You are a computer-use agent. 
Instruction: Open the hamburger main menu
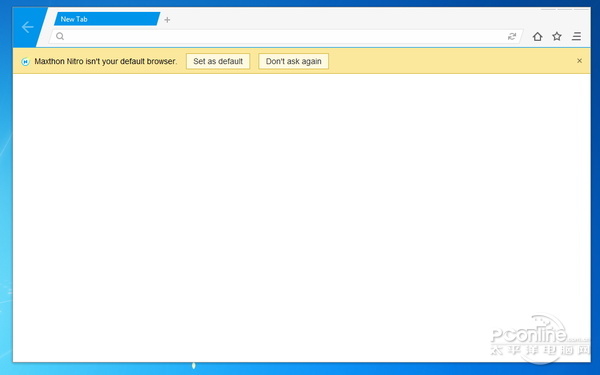click(x=576, y=36)
